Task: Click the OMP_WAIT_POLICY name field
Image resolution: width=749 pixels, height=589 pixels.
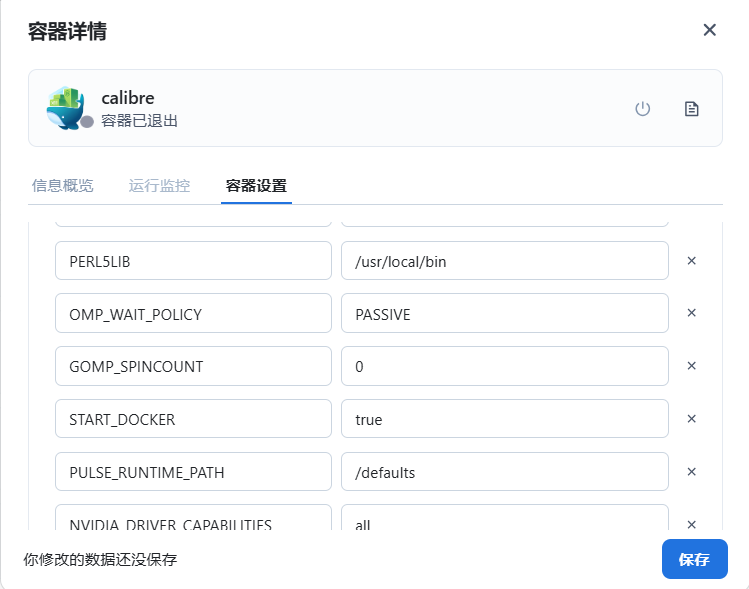Action: pyautogui.click(x=193, y=313)
